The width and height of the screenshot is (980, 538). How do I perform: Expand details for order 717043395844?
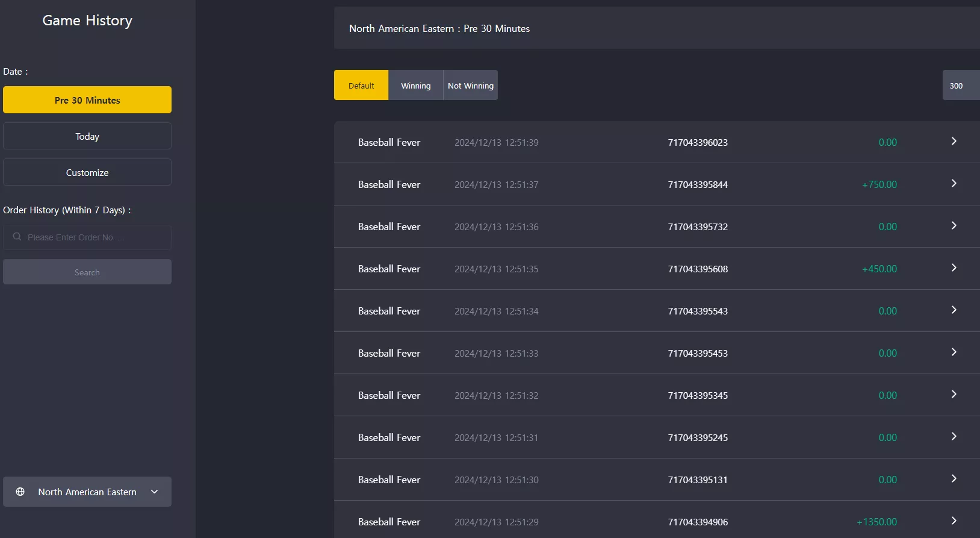tap(954, 183)
